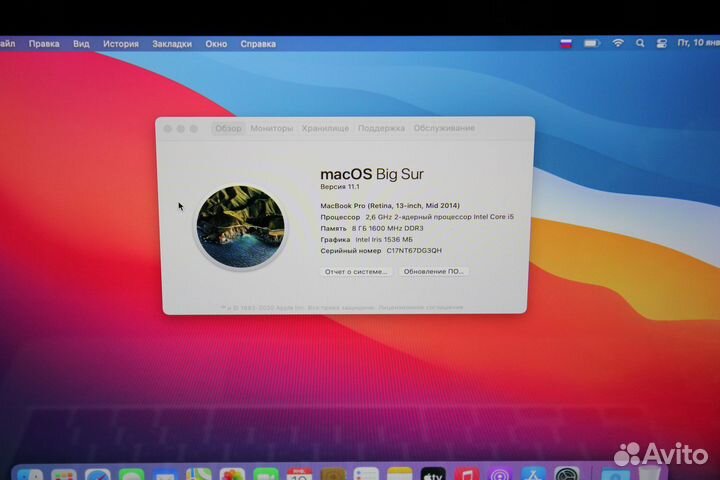Open the История menu
This screenshot has height=480, width=720.
click(121, 44)
